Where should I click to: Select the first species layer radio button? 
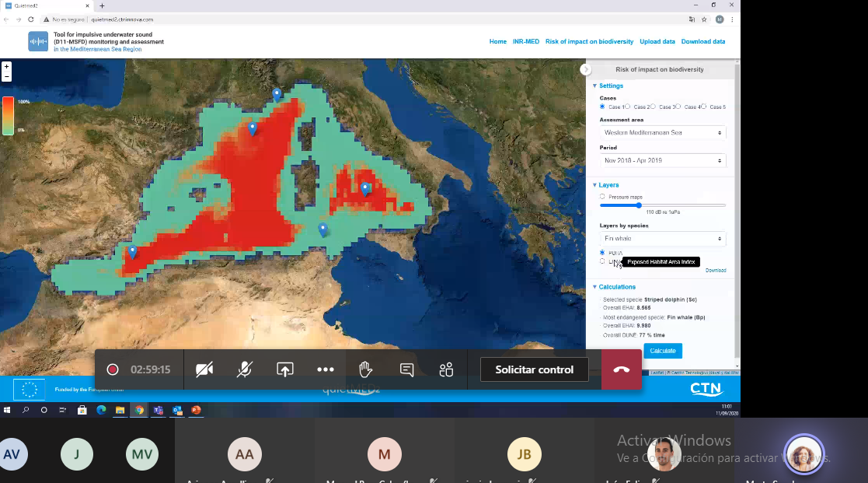602,253
